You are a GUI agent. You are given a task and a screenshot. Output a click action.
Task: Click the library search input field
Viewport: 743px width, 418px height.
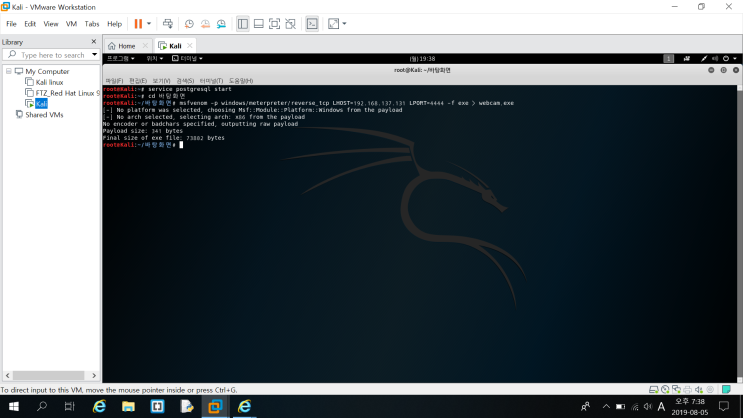(x=52, y=55)
